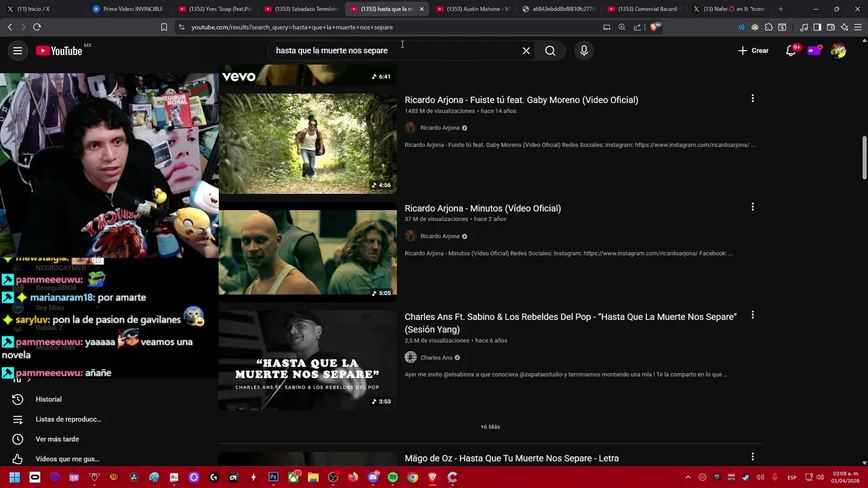Open Firefox from the taskbar

pyautogui.click(x=353, y=477)
